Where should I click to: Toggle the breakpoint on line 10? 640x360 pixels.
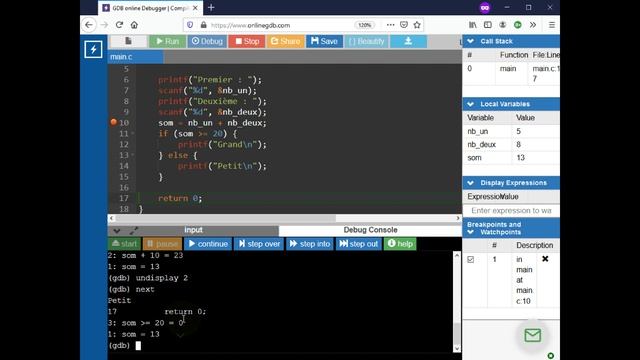pos(114,122)
